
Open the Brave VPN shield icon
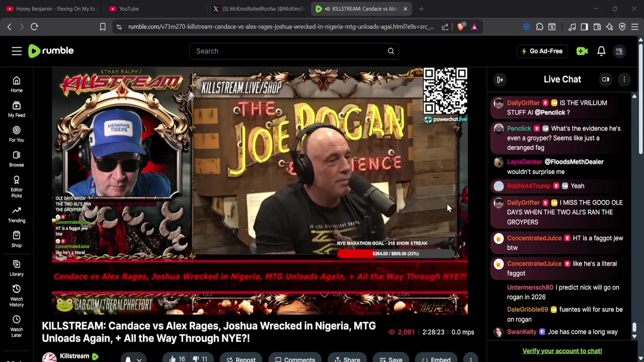pos(622,27)
